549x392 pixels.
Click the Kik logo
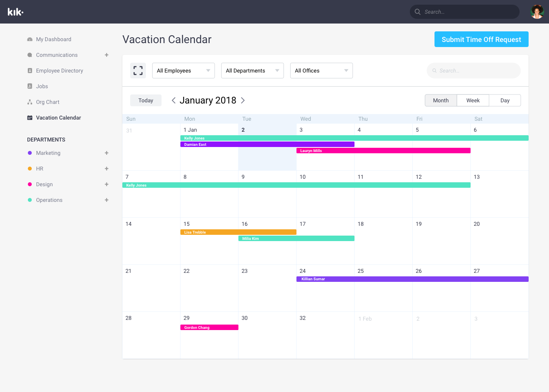(x=16, y=12)
